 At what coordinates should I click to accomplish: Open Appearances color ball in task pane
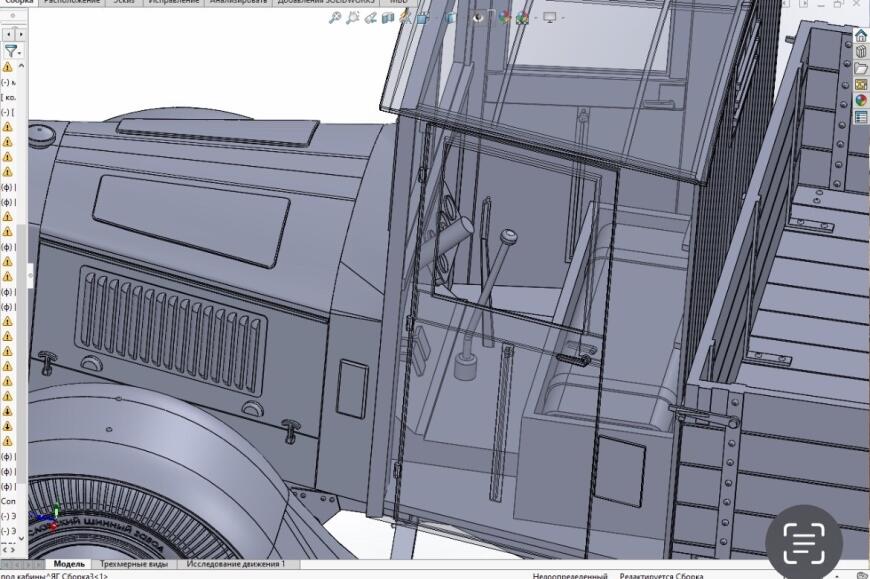click(861, 101)
